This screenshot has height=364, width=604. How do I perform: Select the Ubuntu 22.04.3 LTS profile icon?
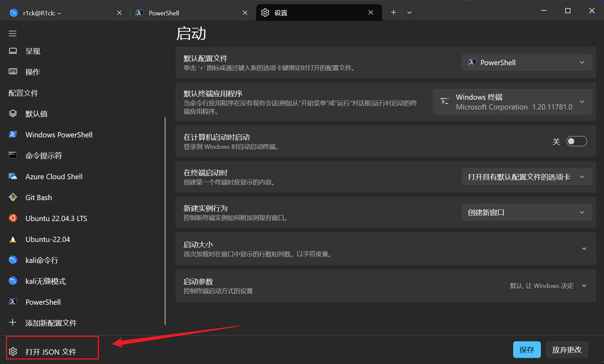coord(13,218)
